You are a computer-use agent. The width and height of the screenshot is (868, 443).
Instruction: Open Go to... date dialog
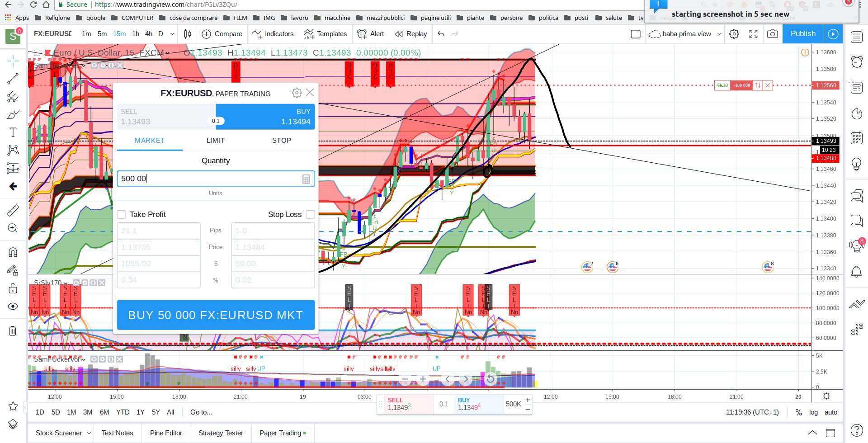pos(201,412)
